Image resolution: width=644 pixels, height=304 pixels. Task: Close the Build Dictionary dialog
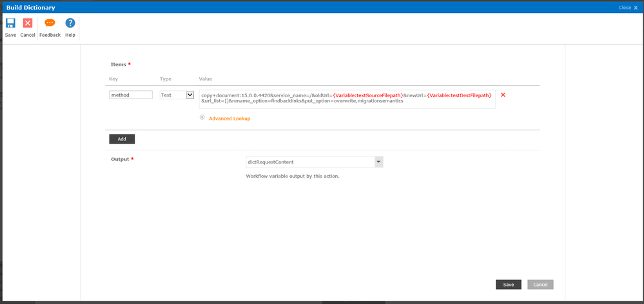(x=628, y=7)
